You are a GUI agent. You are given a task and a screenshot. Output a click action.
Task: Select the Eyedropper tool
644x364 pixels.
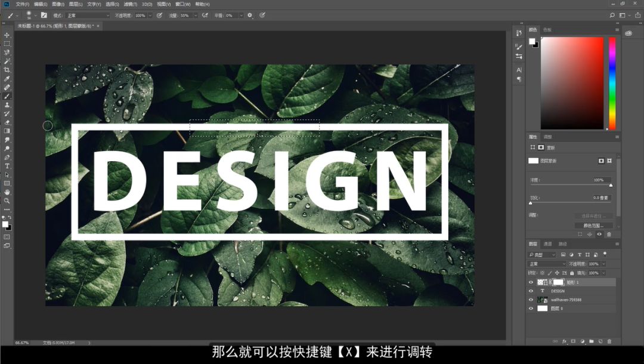click(7, 79)
